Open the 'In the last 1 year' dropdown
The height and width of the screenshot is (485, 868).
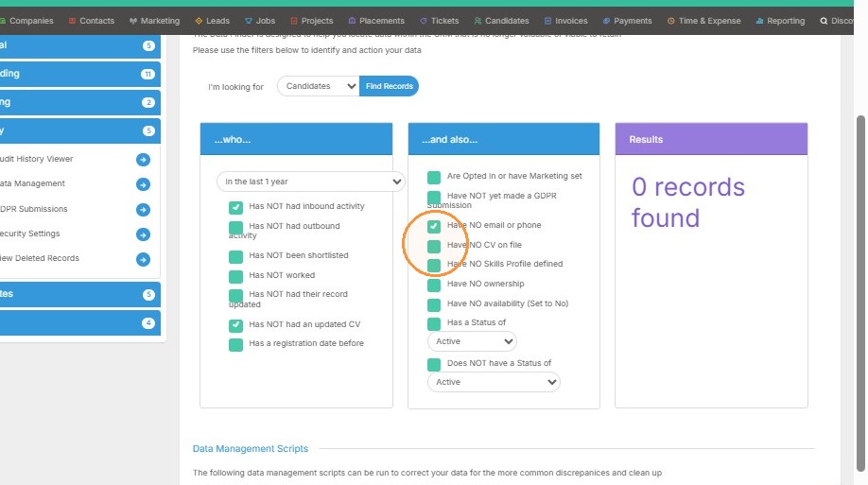click(x=310, y=182)
